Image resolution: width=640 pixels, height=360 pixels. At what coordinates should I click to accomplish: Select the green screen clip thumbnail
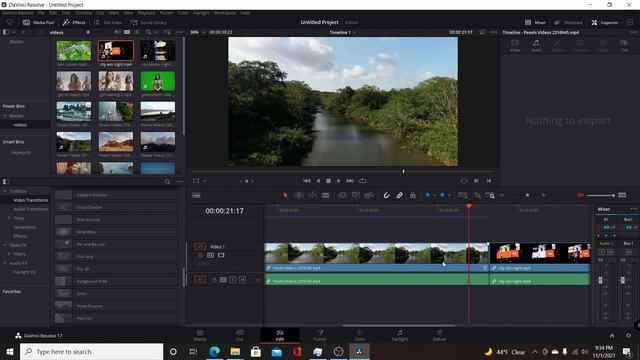(158, 81)
